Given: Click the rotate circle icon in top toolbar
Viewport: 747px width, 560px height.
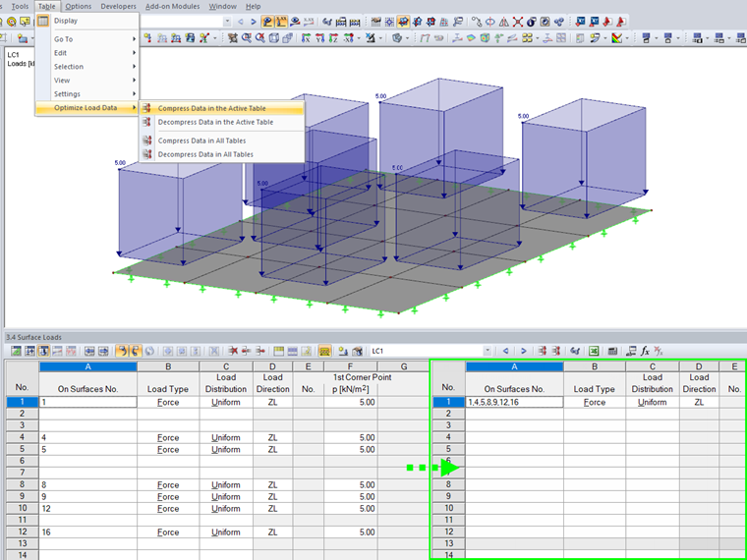Looking at the screenshot, I should tap(489, 22).
